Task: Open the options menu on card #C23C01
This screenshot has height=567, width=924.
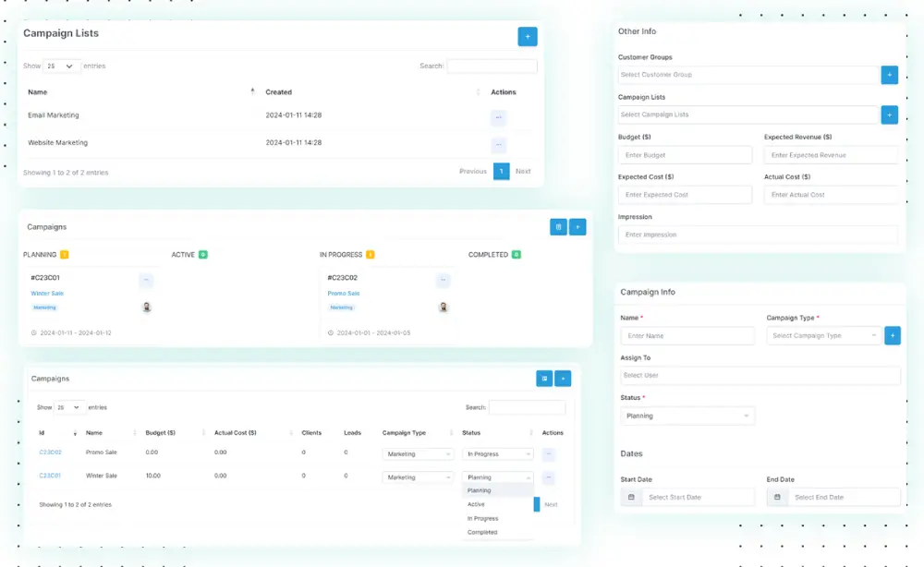Action: point(146,280)
